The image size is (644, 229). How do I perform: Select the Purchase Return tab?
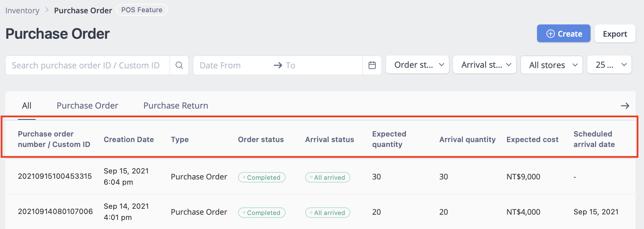click(x=176, y=105)
